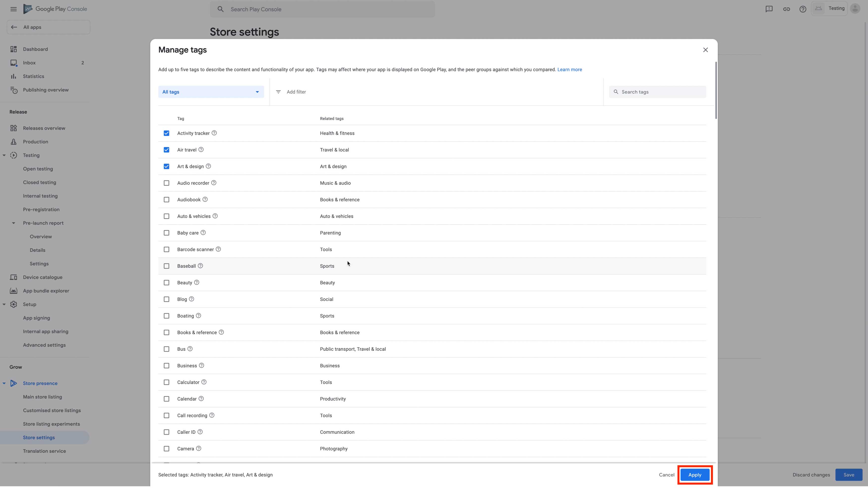Viewport: 868px width, 488px height.
Task: Collapse the Setup section arrow
Action: 4,304
